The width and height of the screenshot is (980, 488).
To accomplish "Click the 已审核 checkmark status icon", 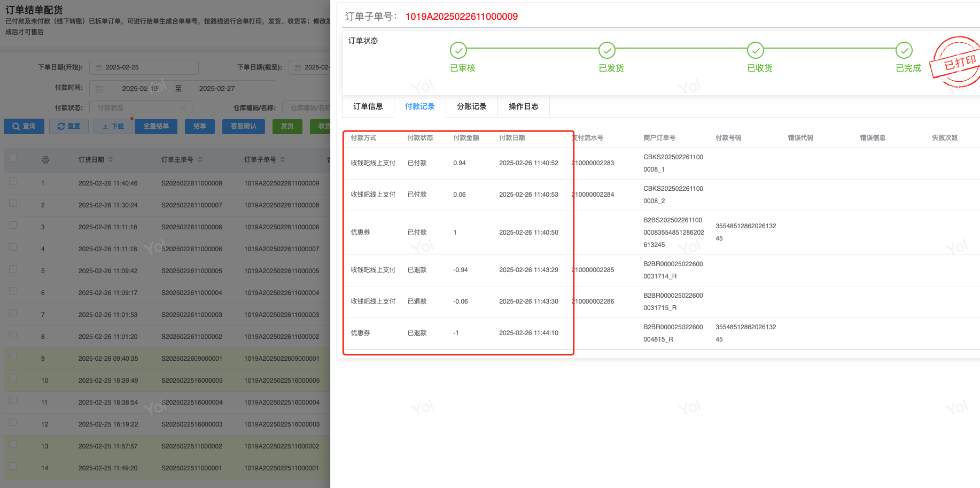I will tap(458, 50).
